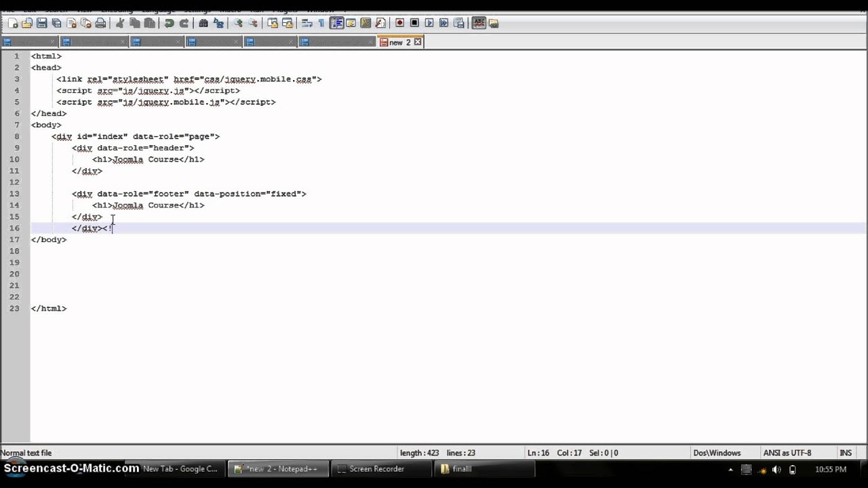Screen dimensions: 868x488
Task: Click line 13's data-role="footer" text
Action: point(143,194)
